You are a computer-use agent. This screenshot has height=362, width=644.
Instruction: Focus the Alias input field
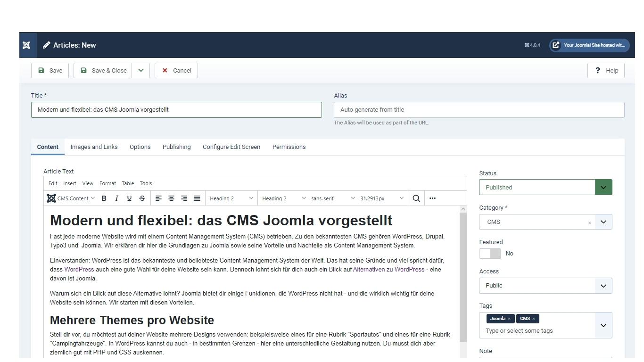click(x=479, y=110)
